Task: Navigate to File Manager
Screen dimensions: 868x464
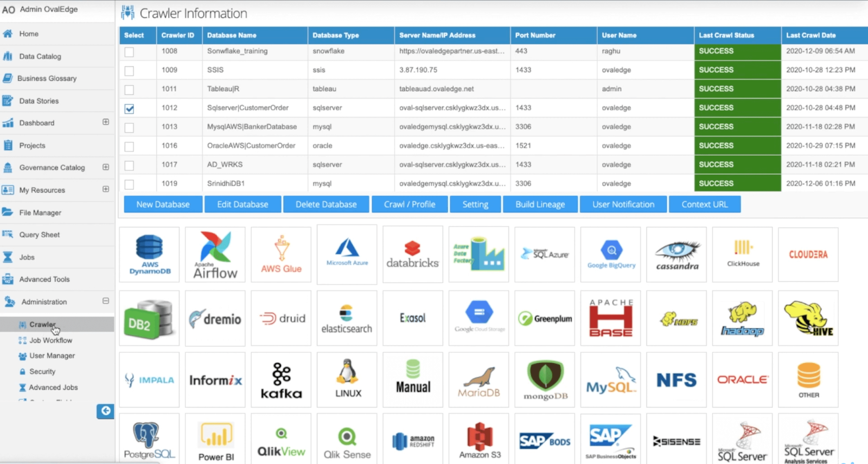Action: click(x=40, y=213)
